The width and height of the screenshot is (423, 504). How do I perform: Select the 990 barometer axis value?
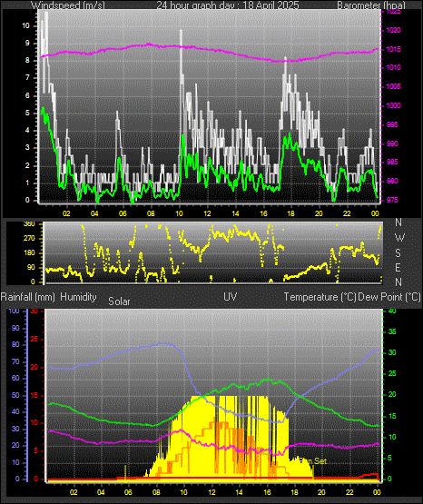coord(392,143)
